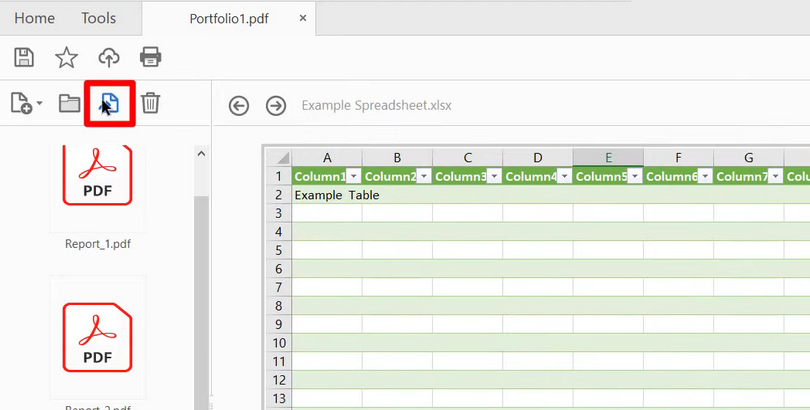Select column header F

click(x=678, y=157)
